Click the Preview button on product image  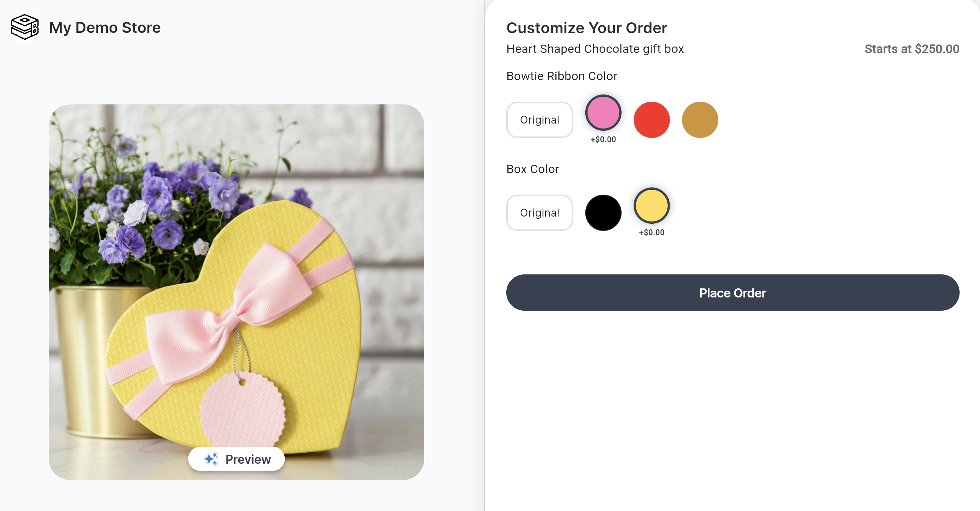coord(236,459)
